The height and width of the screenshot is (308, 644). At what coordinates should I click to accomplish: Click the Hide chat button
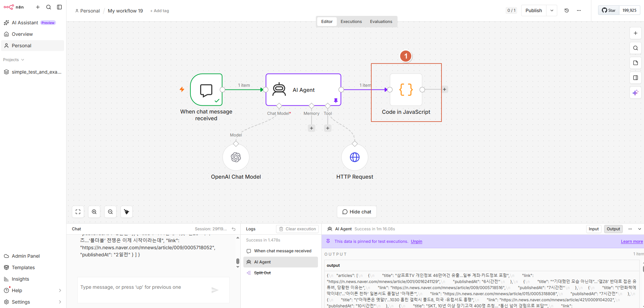coord(357,212)
